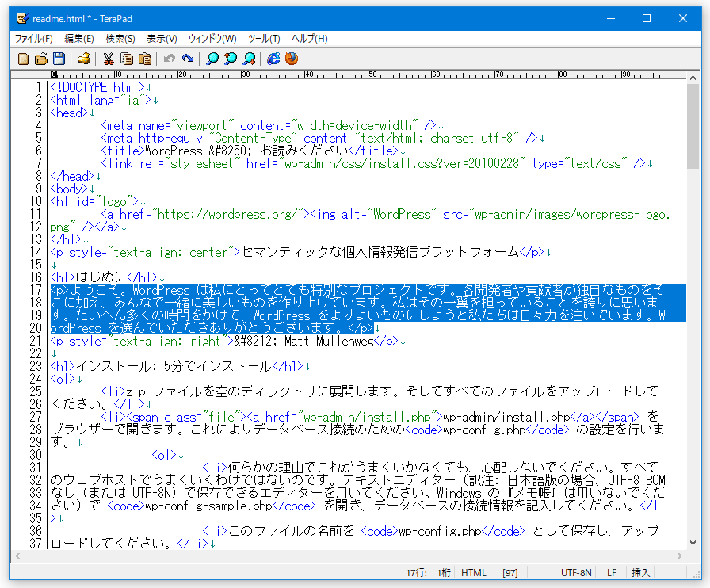
Task: Open the 表示(V) menu
Action: point(162,39)
